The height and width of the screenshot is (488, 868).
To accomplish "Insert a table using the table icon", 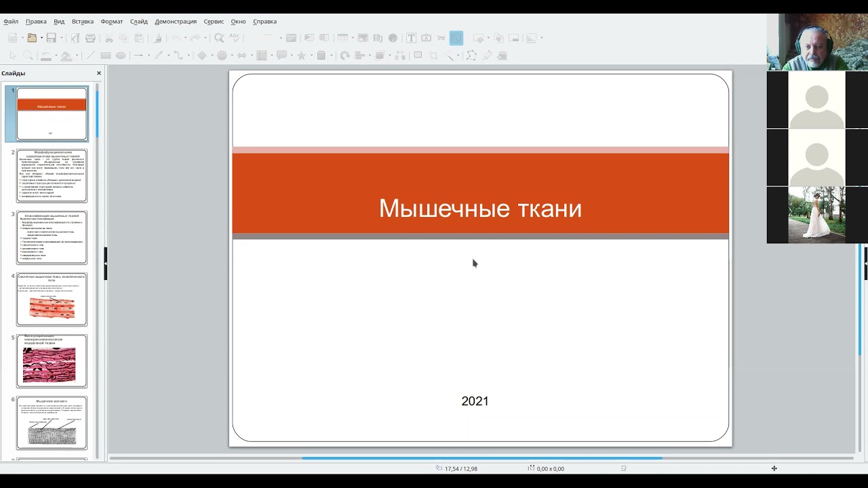I will tap(342, 38).
